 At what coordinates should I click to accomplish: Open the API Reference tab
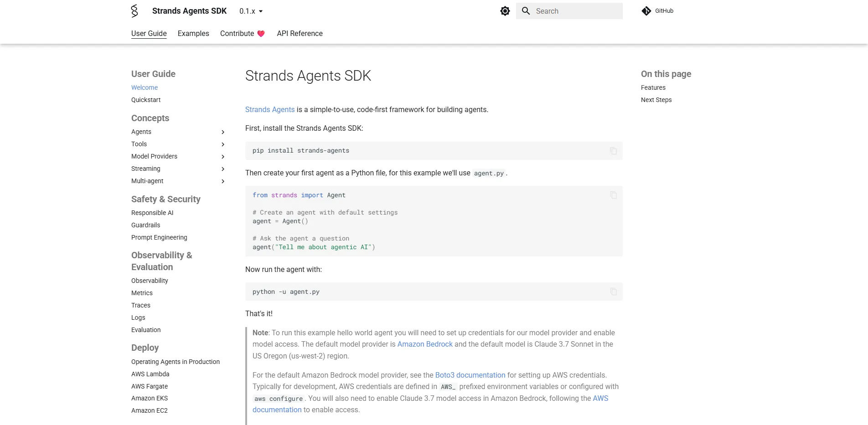[300, 33]
